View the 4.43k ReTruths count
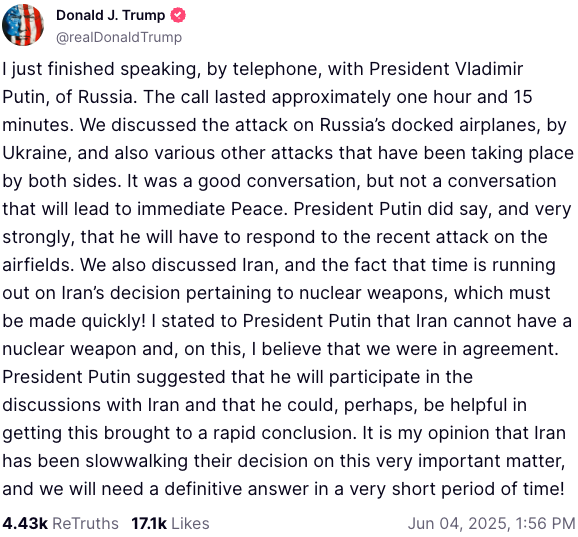The image size is (578, 537). click(25, 523)
